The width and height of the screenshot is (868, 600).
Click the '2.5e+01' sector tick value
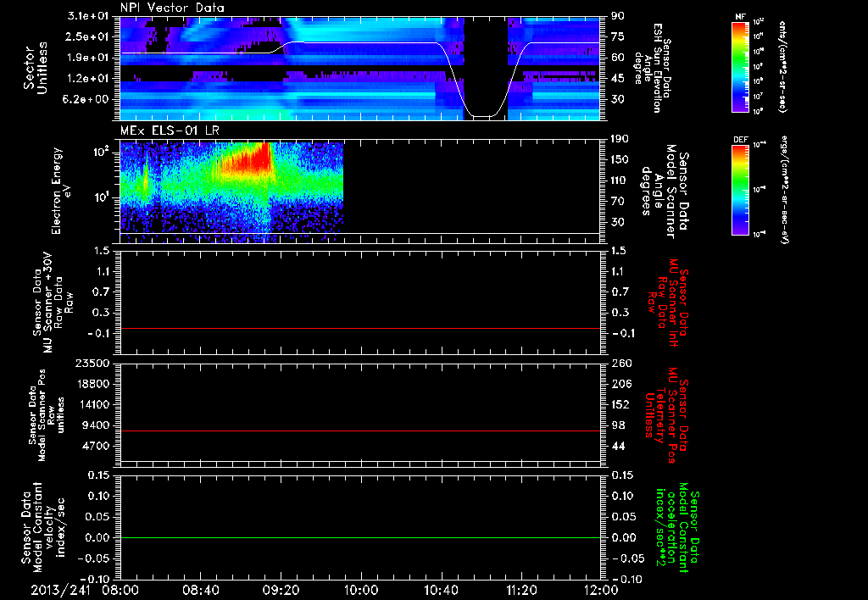[x=88, y=36]
